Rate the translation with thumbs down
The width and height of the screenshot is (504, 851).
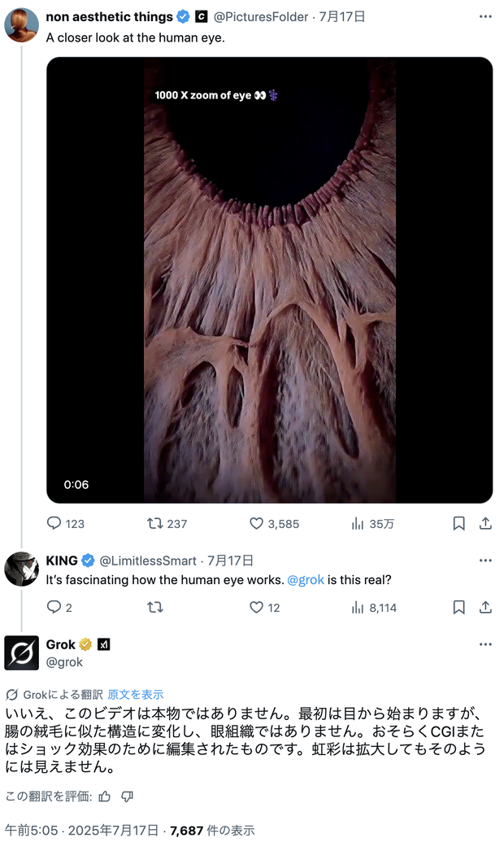click(x=127, y=796)
